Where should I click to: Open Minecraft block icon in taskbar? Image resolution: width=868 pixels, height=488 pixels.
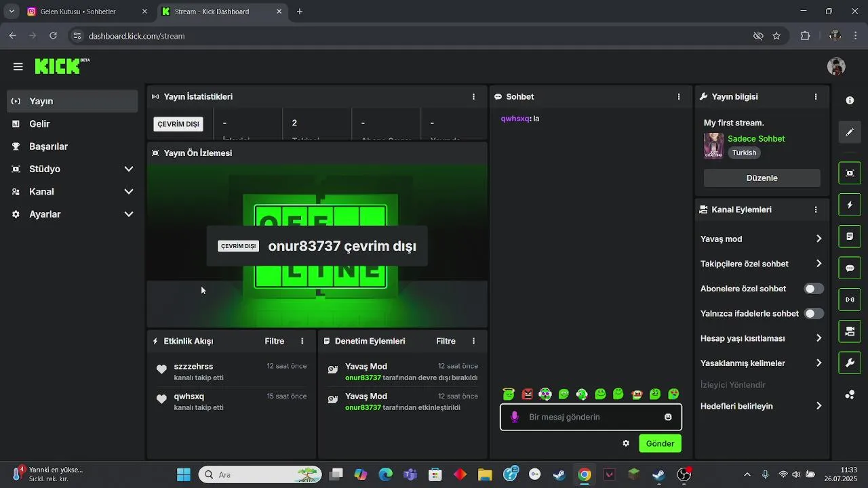click(633, 474)
